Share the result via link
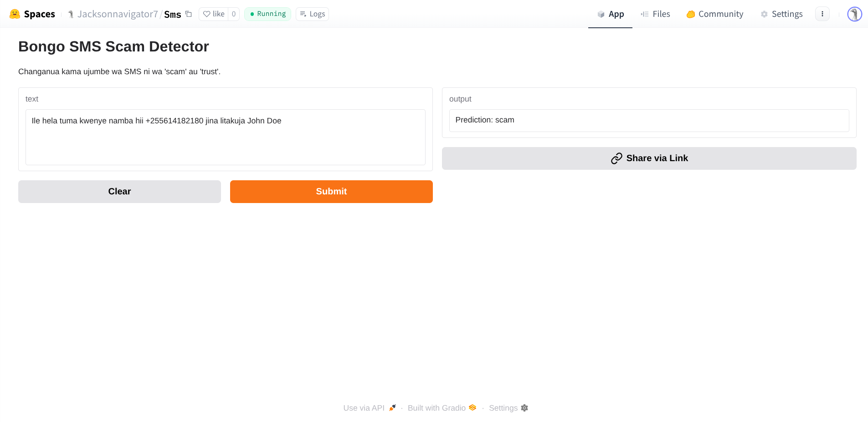Image resolution: width=868 pixels, height=422 pixels. point(649,158)
